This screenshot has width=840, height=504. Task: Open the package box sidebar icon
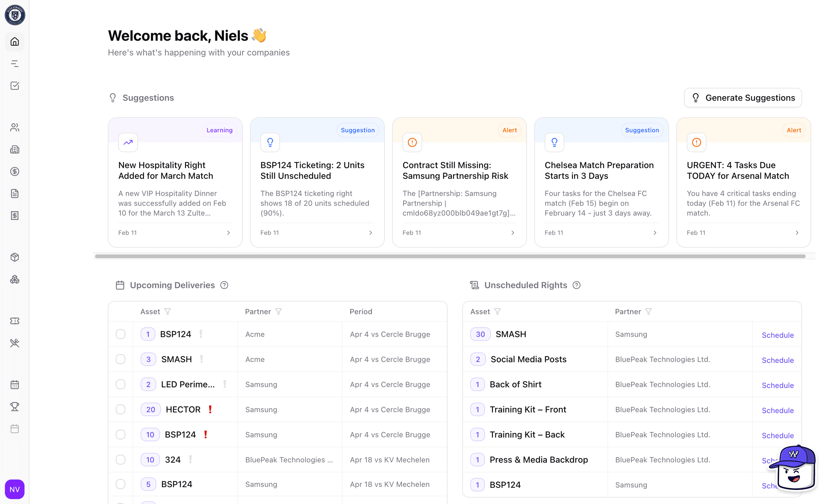point(15,257)
